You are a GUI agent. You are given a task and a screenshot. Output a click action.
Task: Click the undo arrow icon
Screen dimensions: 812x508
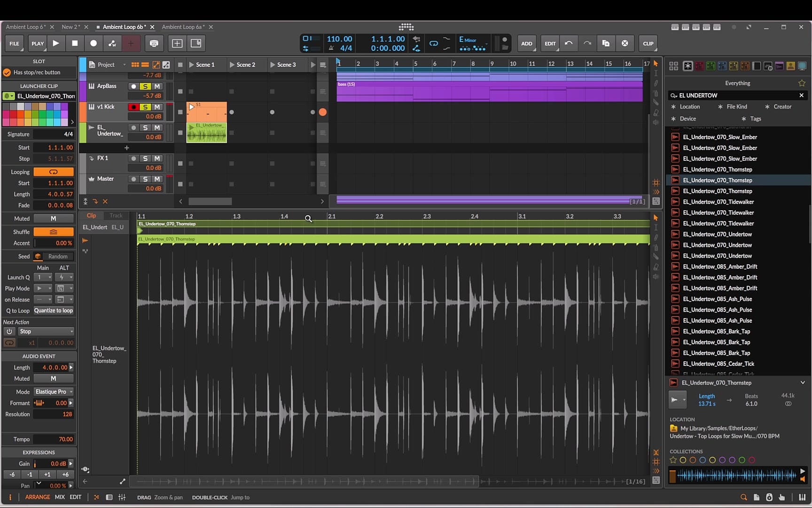click(569, 43)
